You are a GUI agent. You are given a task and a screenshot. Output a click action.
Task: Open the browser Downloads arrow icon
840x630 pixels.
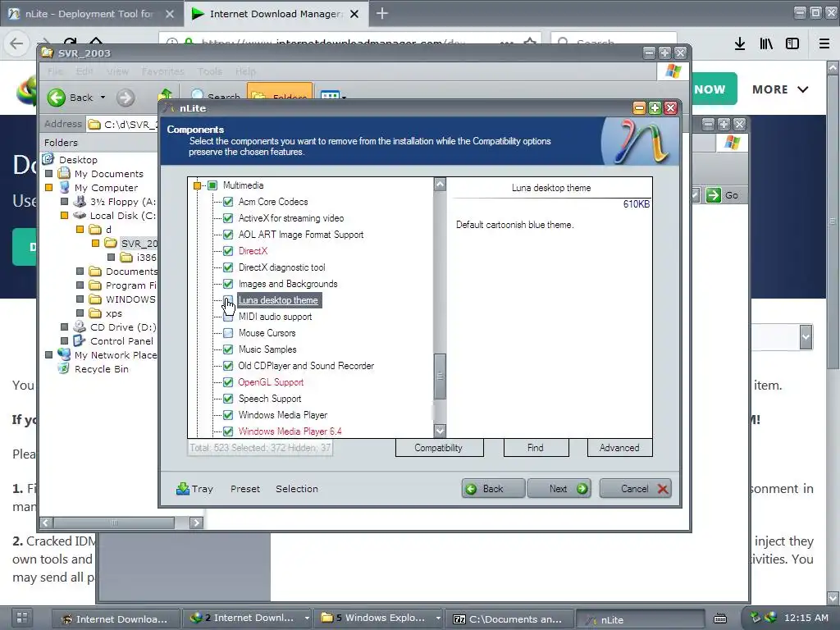(740, 44)
